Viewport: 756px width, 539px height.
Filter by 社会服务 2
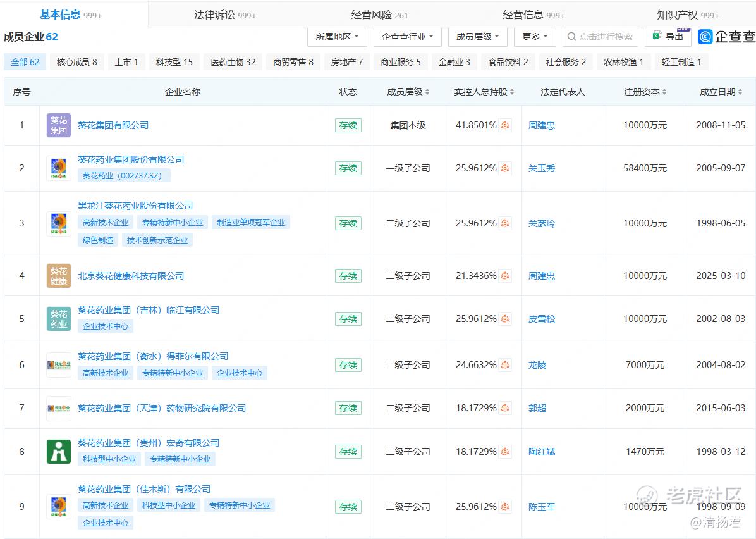(566, 62)
